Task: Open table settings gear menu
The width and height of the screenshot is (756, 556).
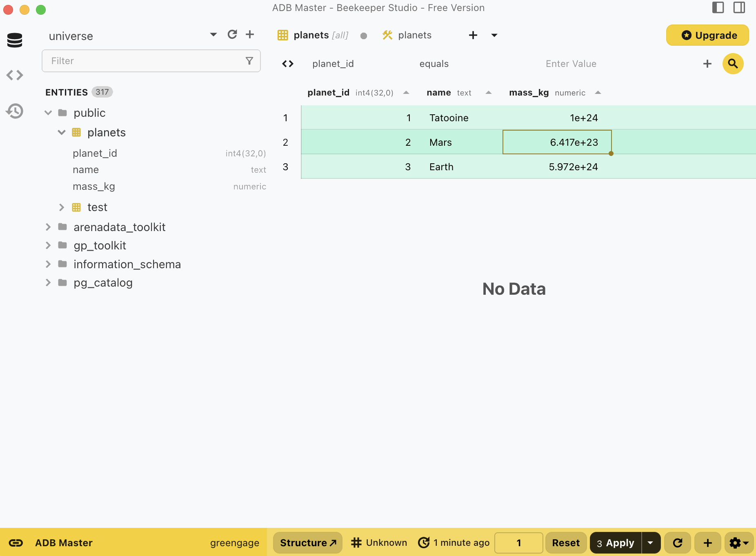Action: coord(739,543)
